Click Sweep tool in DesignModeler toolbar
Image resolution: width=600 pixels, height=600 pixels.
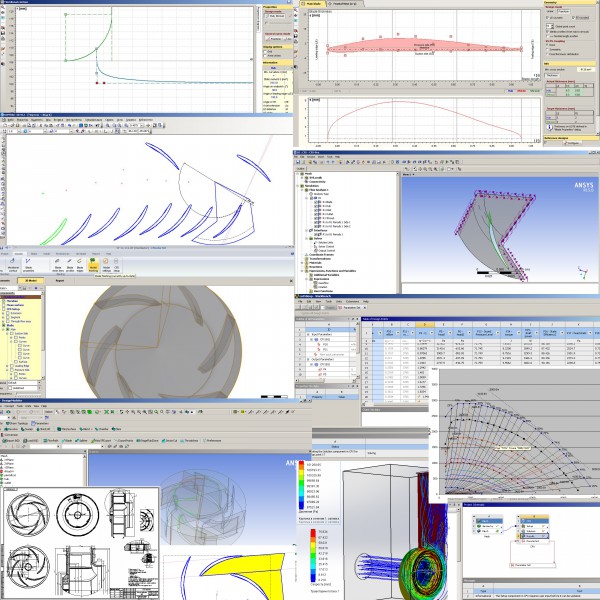[x=27, y=429]
